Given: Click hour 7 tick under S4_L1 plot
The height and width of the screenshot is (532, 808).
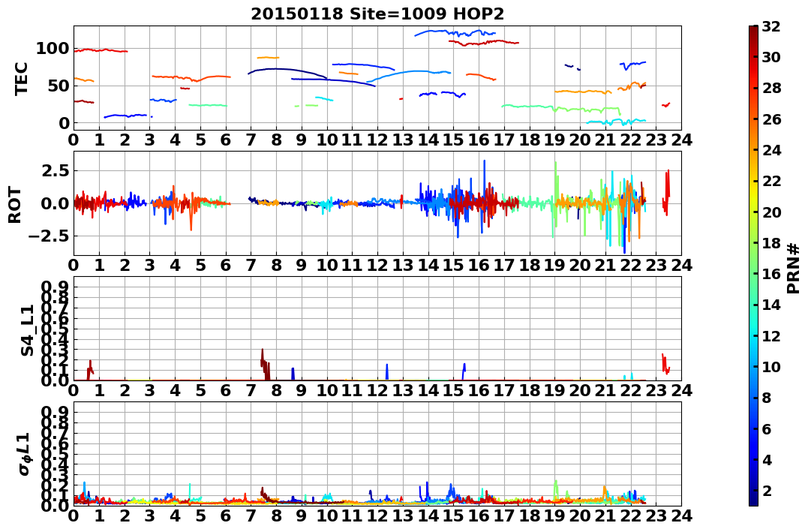Looking at the screenshot, I should pos(251,390).
